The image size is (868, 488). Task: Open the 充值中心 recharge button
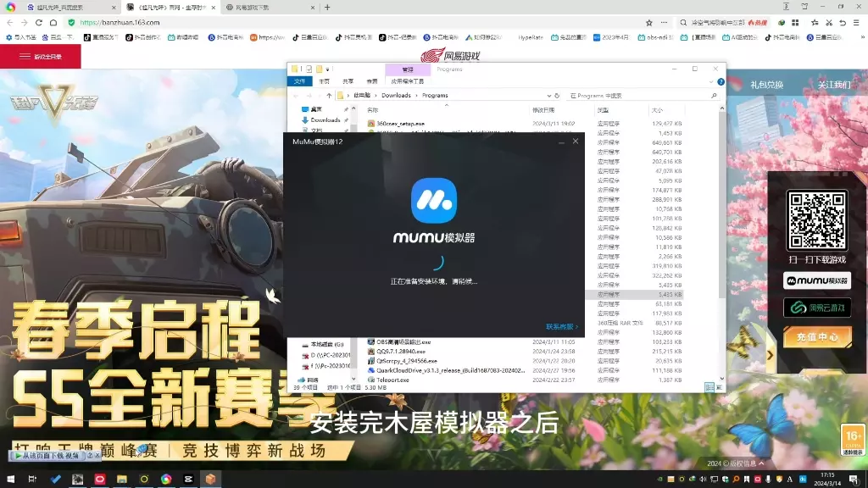(817, 336)
